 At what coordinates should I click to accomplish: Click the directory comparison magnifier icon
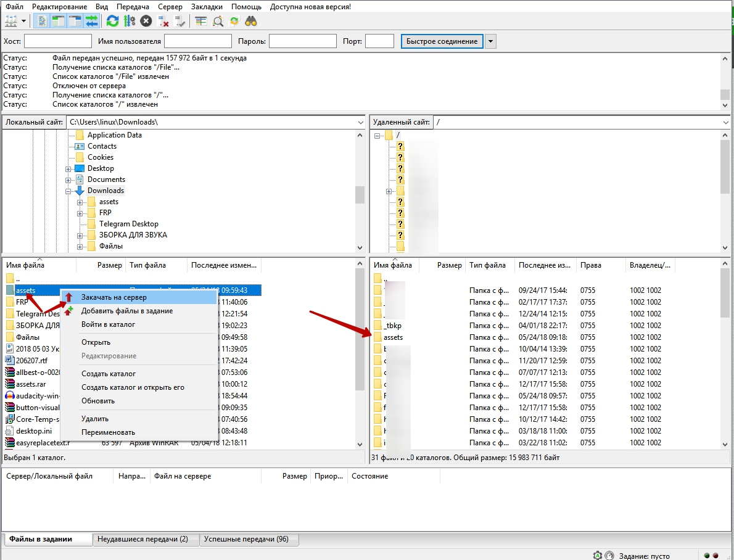click(x=218, y=21)
